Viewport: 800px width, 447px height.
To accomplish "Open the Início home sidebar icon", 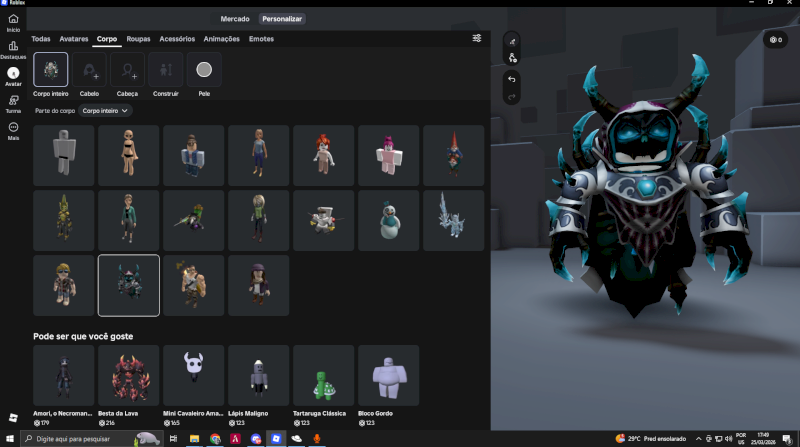I will [13, 22].
